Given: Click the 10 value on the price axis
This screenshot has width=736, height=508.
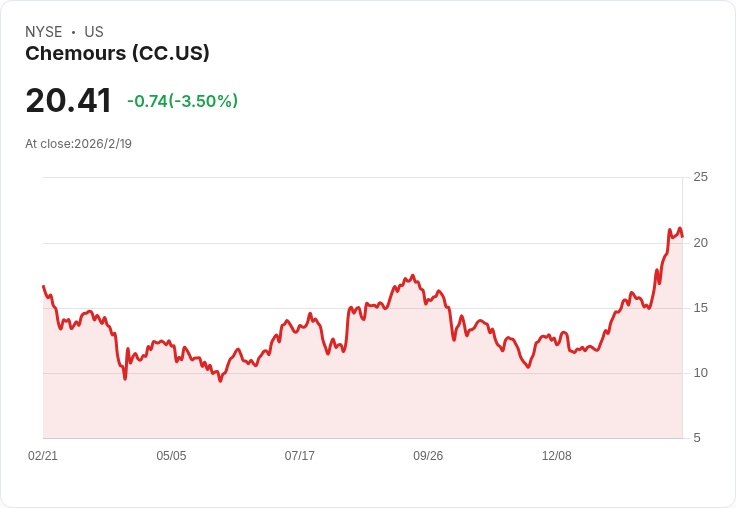Looking at the screenshot, I should (x=700, y=373).
